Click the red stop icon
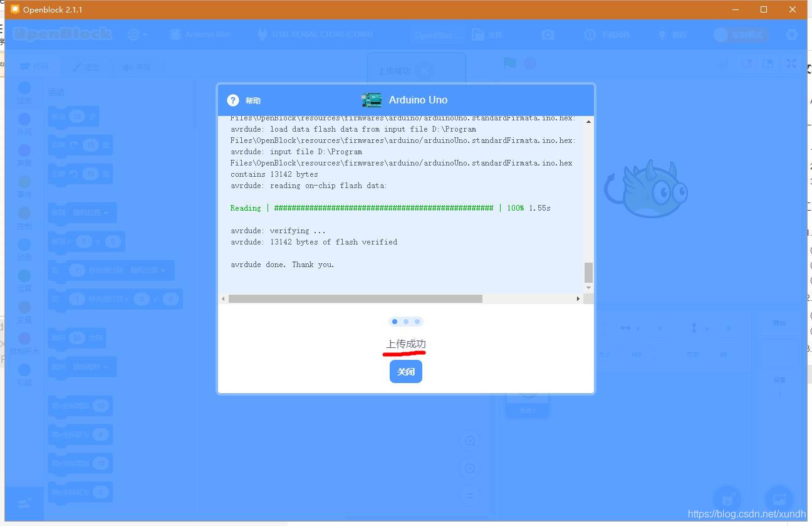 tap(530, 63)
